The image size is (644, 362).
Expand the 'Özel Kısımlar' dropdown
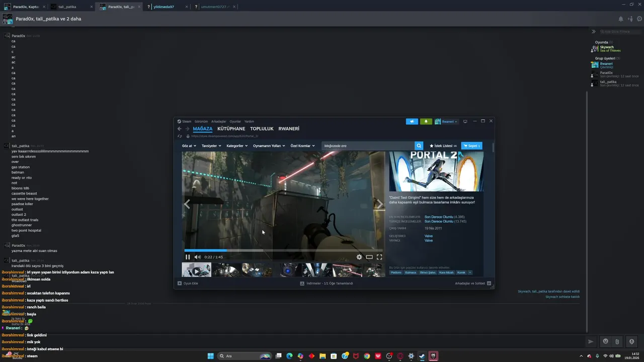click(x=302, y=146)
